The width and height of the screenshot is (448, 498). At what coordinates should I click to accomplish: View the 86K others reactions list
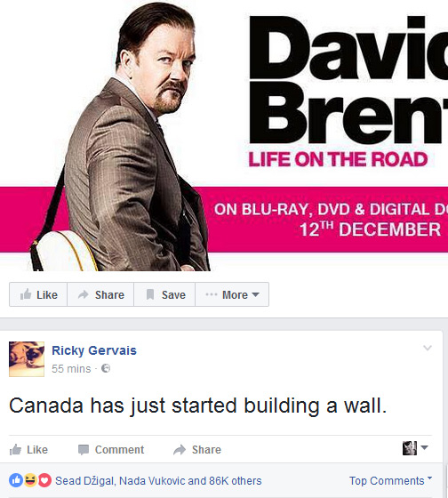[x=236, y=481]
